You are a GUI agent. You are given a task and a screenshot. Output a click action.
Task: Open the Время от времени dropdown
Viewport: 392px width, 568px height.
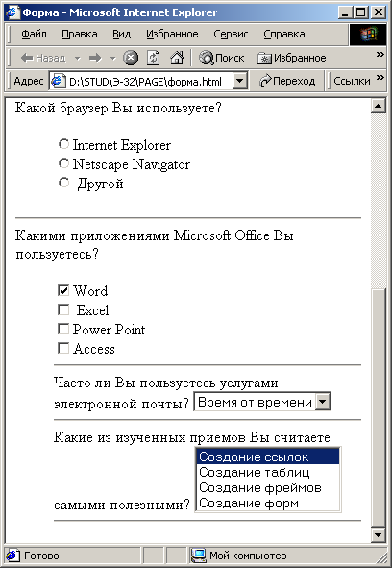pyautogui.click(x=262, y=402)
